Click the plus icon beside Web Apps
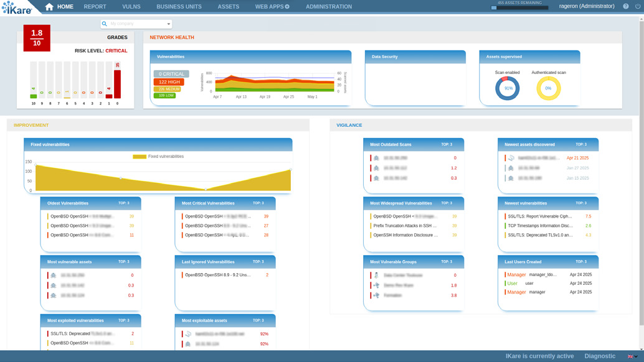The image size is (644, 362). click(287, 7)
